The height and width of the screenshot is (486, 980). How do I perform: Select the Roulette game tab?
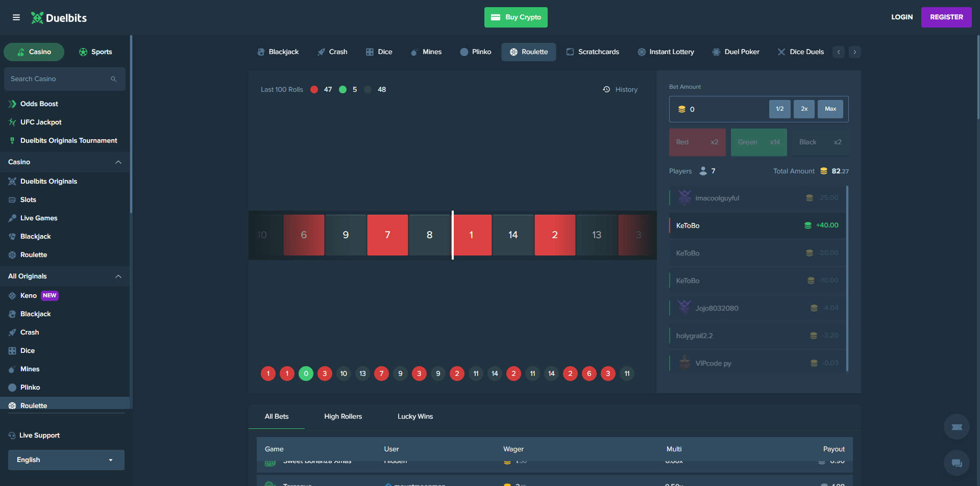point(529,52)
